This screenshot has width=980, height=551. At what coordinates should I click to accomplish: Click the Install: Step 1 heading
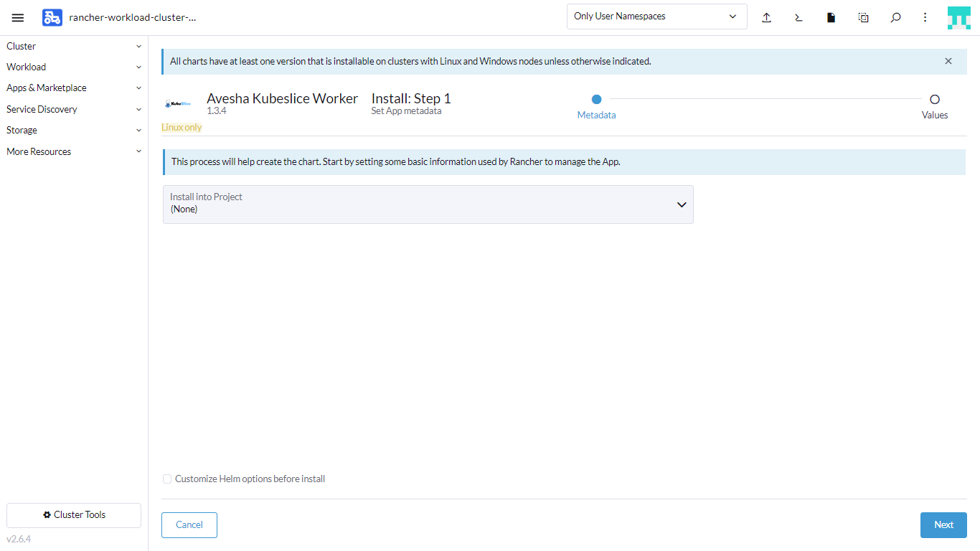coord(411,98)
